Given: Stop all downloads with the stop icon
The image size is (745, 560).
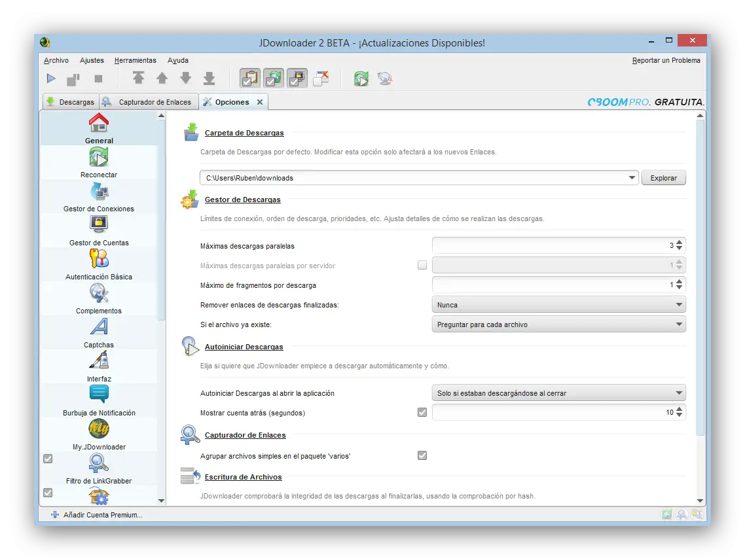Looking at the screenshot, I should pyautogui.click(x=98, y=79).
